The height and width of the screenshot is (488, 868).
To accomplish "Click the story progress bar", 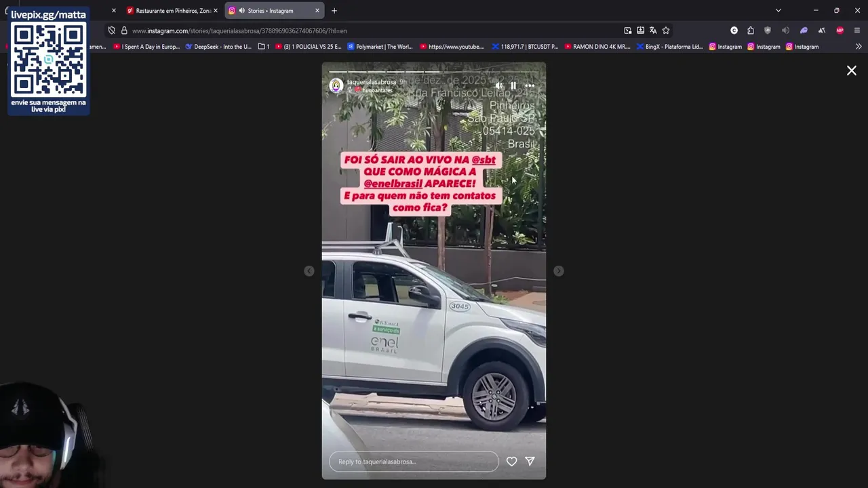I will click(x=434, y=71).
